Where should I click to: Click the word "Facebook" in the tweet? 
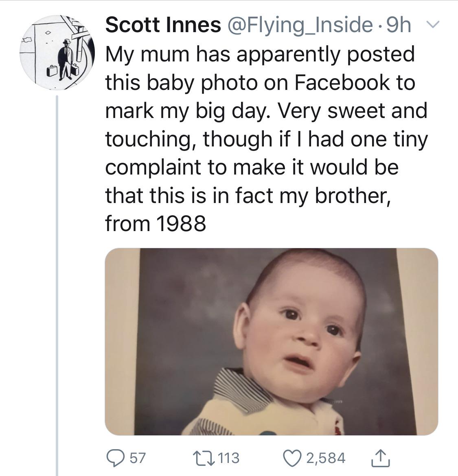pos(342,83)
